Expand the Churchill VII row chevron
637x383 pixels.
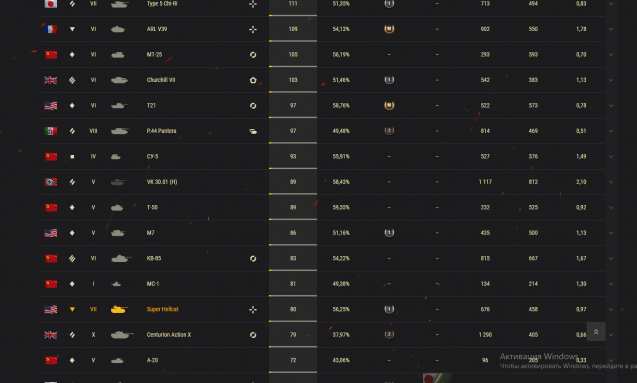(611, 80)
